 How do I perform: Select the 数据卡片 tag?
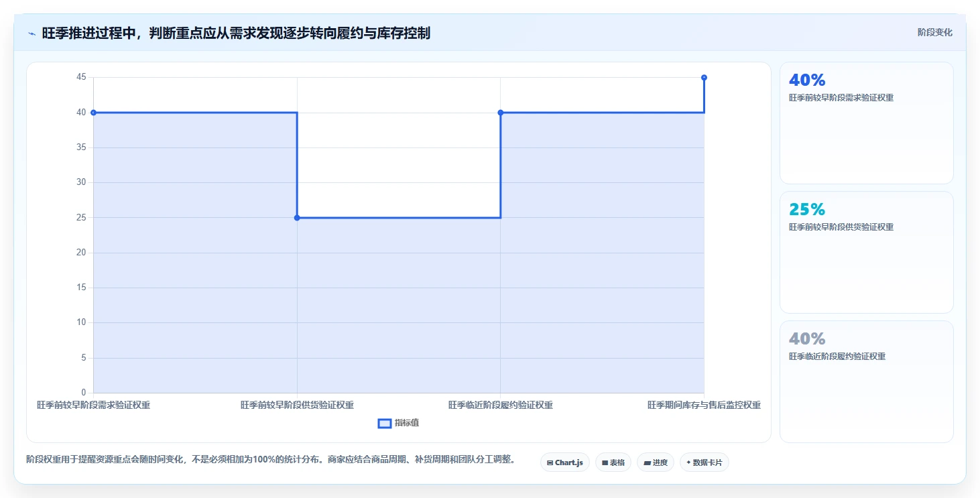pos(705,462)
